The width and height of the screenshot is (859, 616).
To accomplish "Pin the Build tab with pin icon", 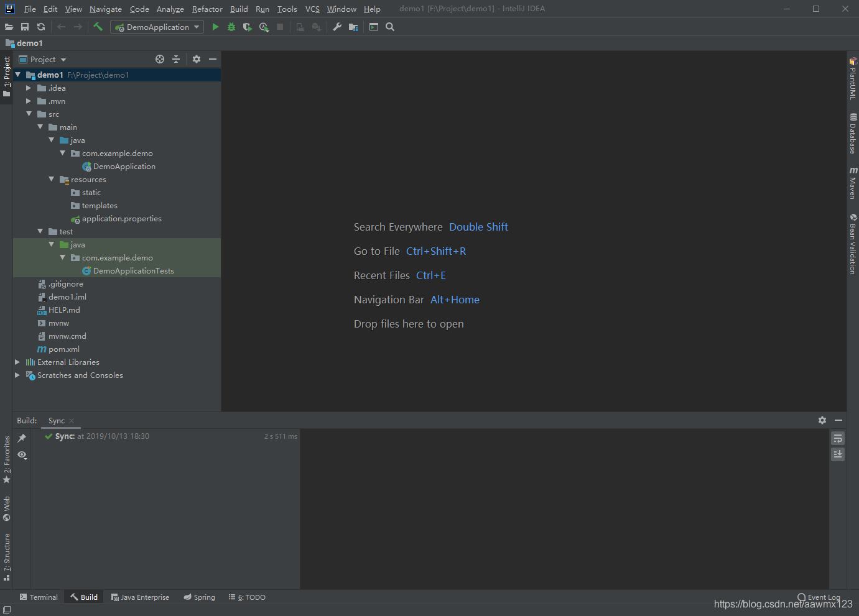I will (x=22, y=438).
